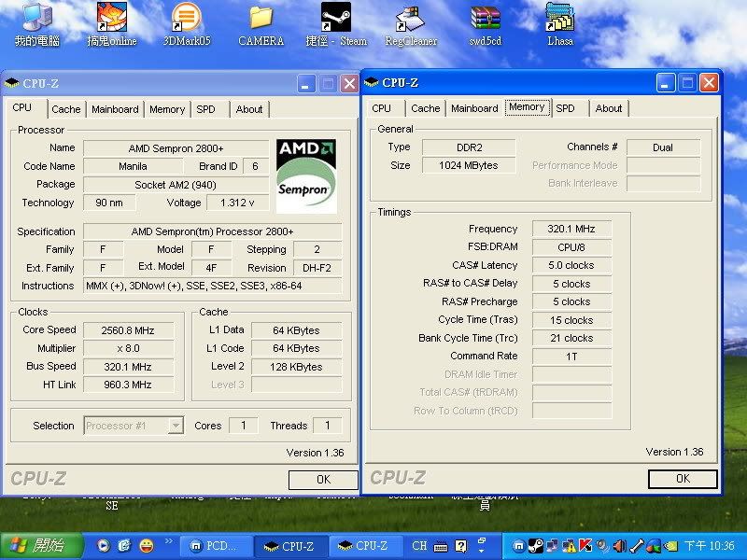This screenshot has width=747, height=560.
Task: Open the Cache tab in the Processor window
Action: click(x=65, y=109)
